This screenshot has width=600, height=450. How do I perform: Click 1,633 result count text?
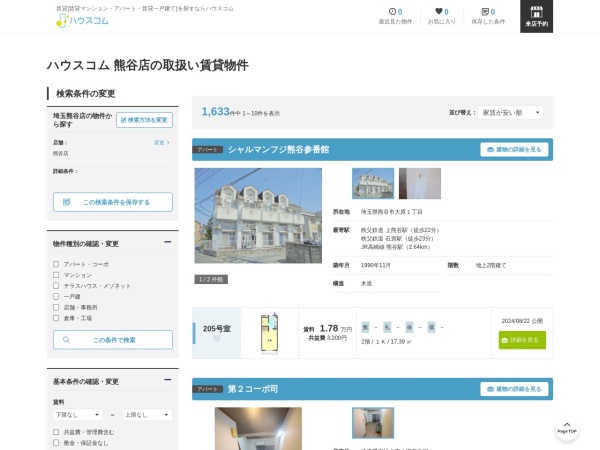pos(215,111)
